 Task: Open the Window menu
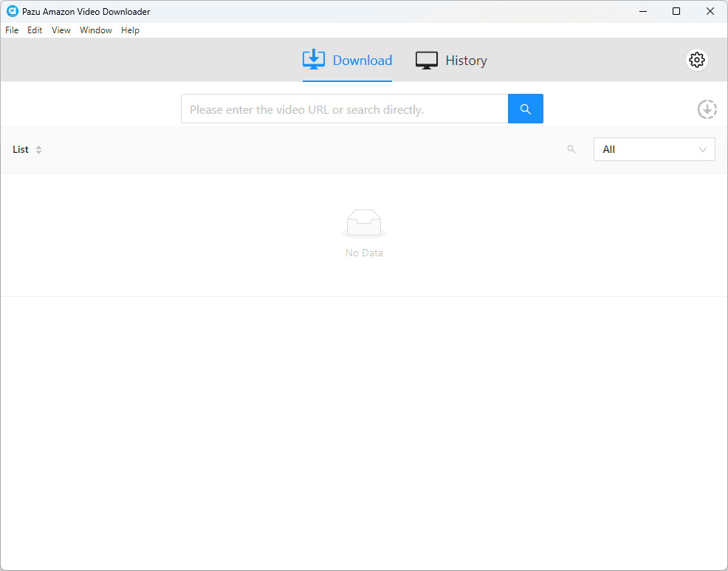[x=96, y=30]
